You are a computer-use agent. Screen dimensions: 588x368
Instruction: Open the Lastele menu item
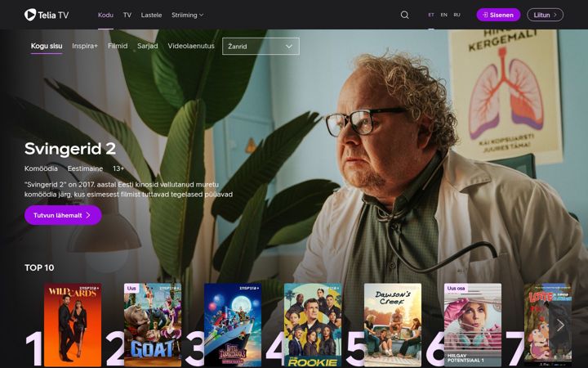click(151, 15)
